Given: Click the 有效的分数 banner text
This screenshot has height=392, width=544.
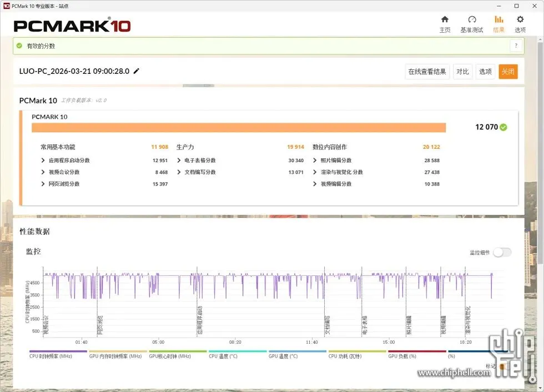Looking at the screenshot, I should pos(41,46).
